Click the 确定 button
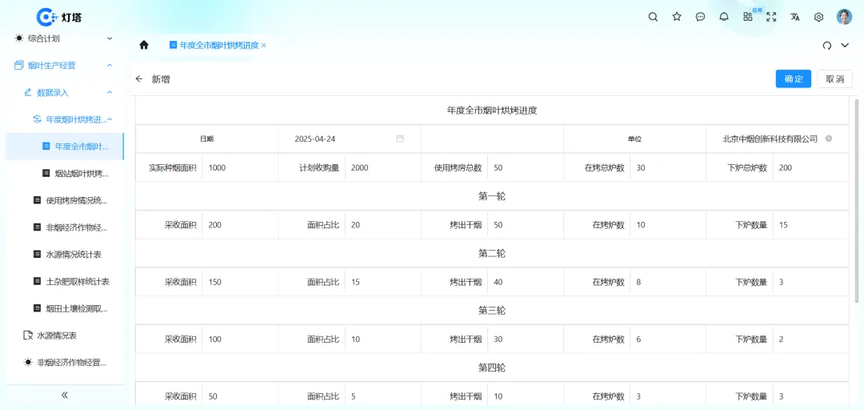This screenshot has height=410, width=864. (x=793, y=79)
